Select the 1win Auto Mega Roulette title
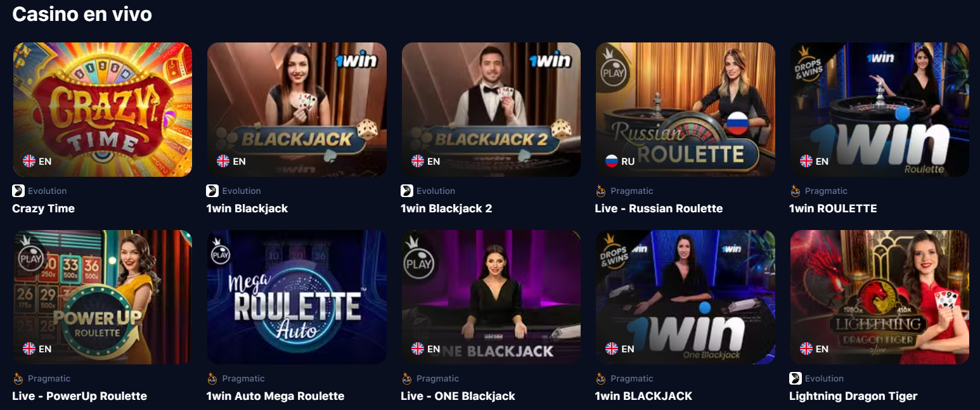Image resolution: width=980 pixels, height=410 pixels. point(275,396)
